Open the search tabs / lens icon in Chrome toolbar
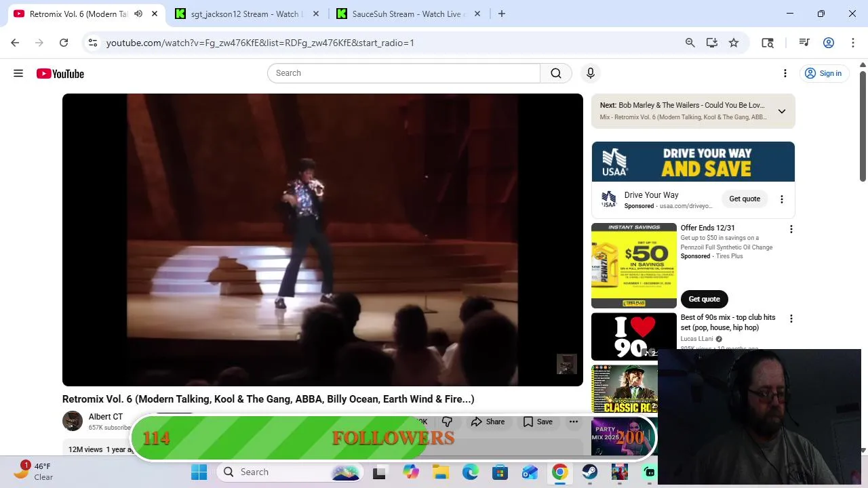 tap(768, 43)
